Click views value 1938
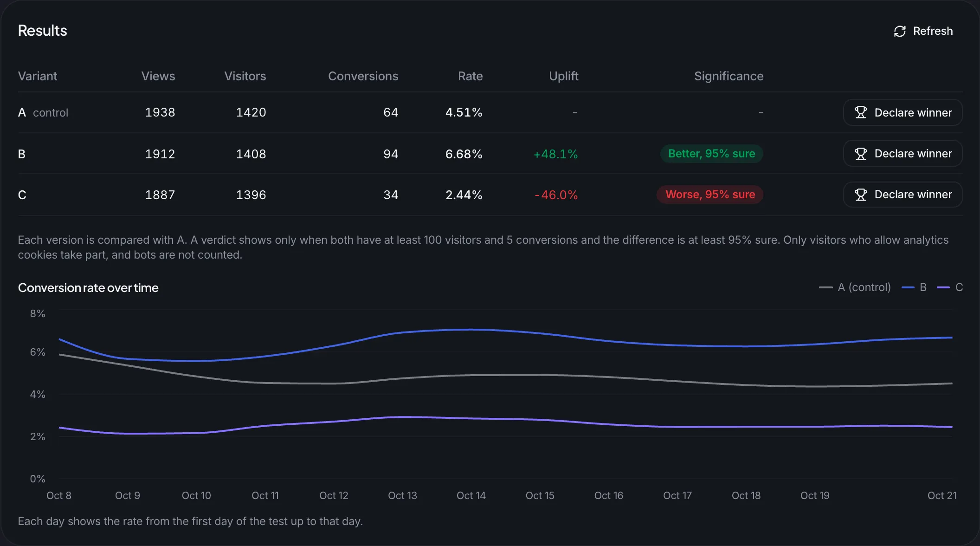 tap(160, 112)
